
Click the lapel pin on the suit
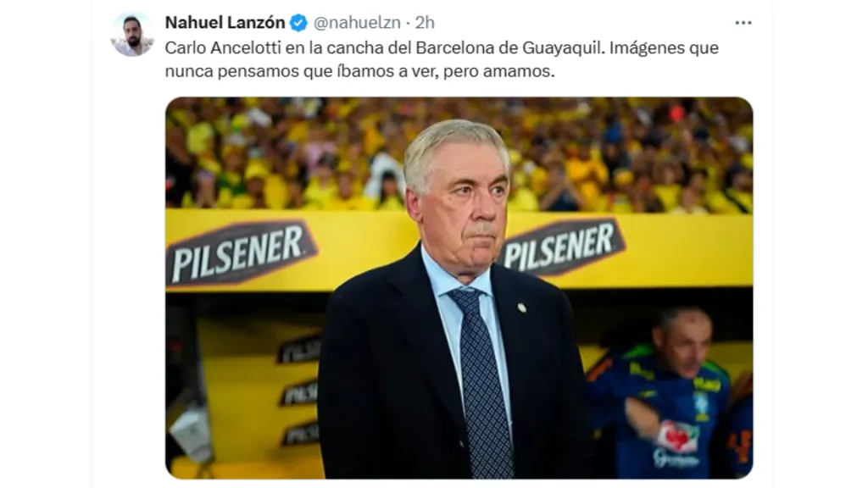click(x=521, y=308)
